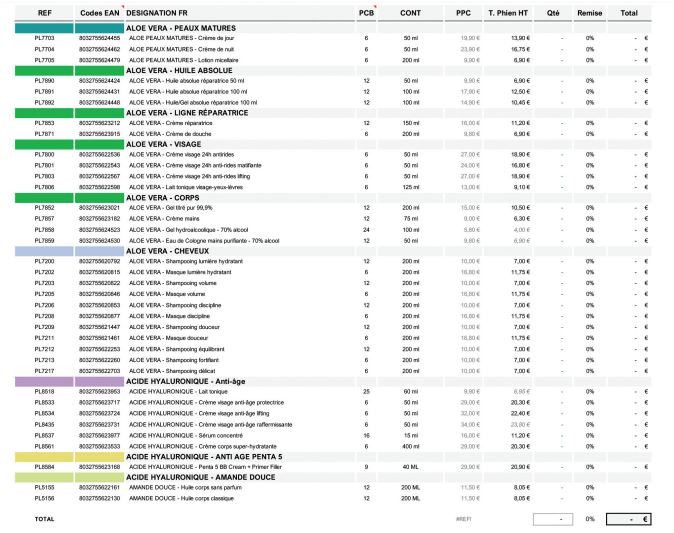Click 'ACIDE HYALURONIQUE - Crème corps super-hydratante'

click(203, 447)
